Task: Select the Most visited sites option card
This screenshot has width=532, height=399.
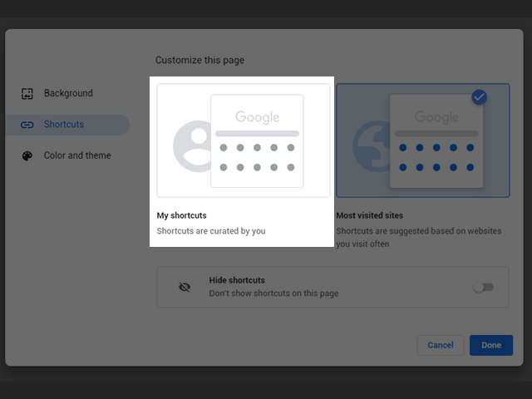Action: (x=422, y=140)
